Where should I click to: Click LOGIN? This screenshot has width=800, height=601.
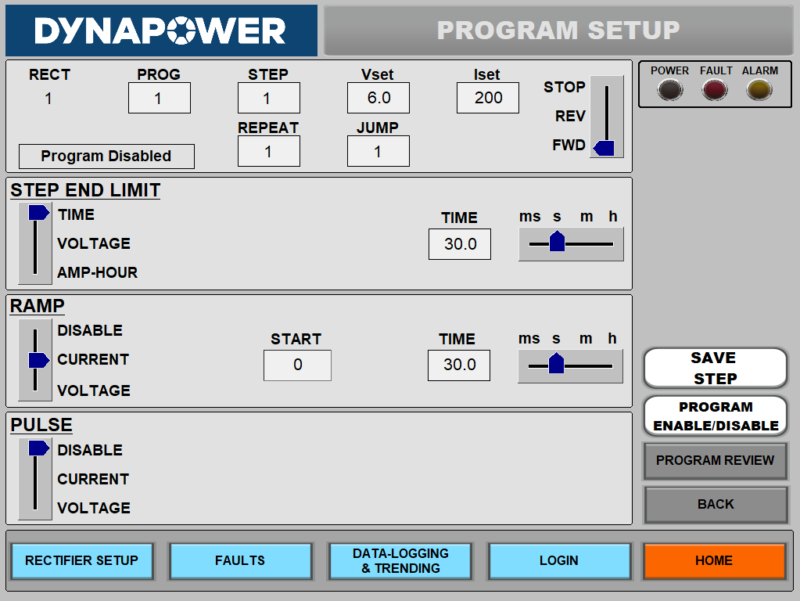click(x=559, y=561)
